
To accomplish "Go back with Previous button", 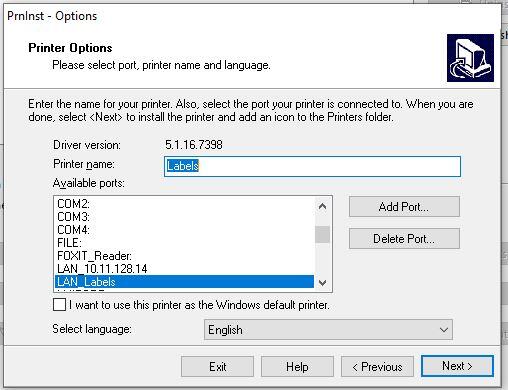I will (377, 367).
